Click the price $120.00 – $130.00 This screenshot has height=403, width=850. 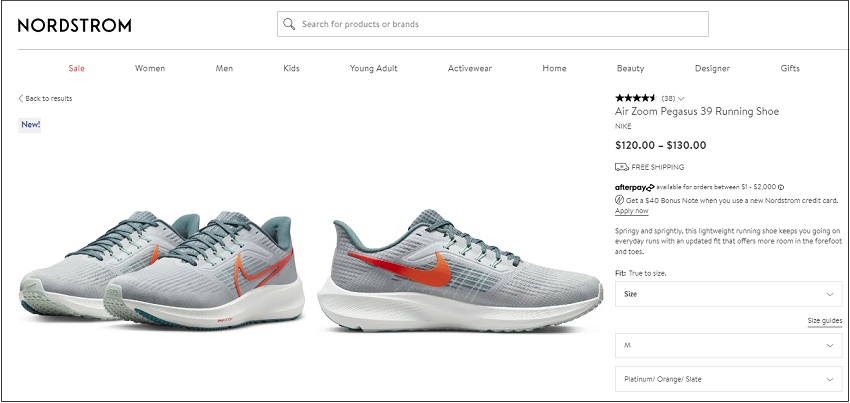coord(661,145)
